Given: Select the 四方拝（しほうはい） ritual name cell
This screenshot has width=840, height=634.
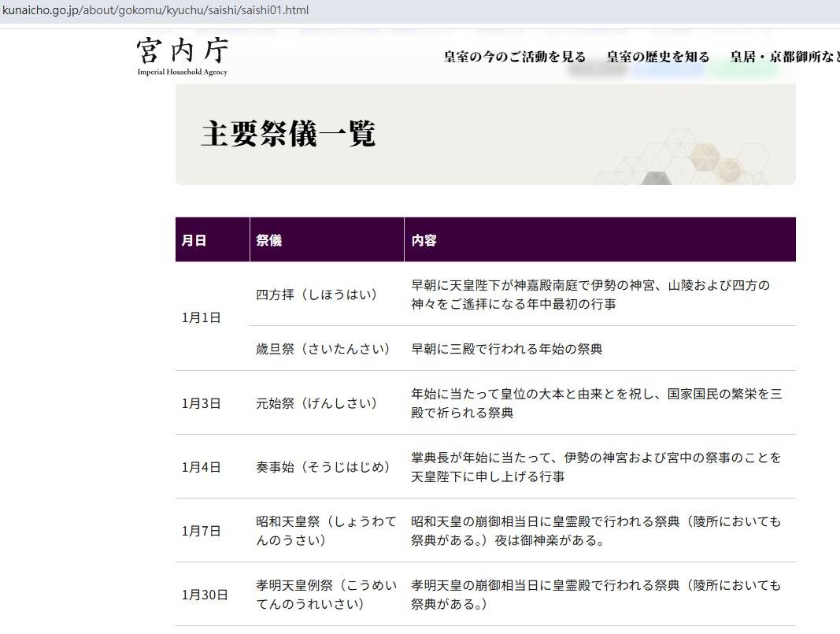Looking at the screenshot, I should coord(316,295).
